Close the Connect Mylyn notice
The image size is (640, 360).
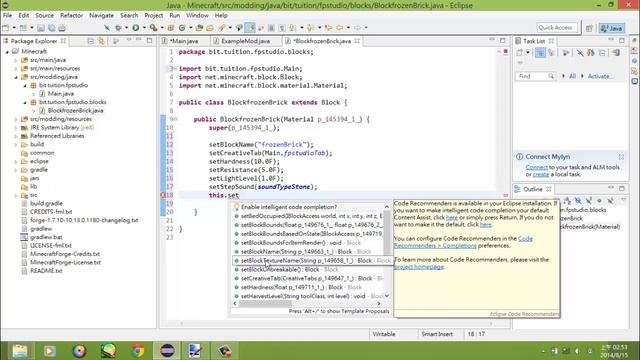621,157
